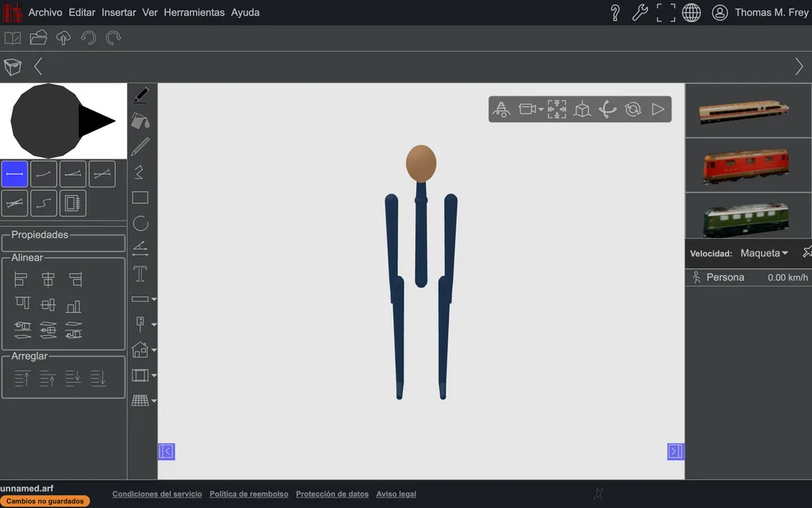
Task: Open the language globe icon
Action: click(x=691, y=13)
